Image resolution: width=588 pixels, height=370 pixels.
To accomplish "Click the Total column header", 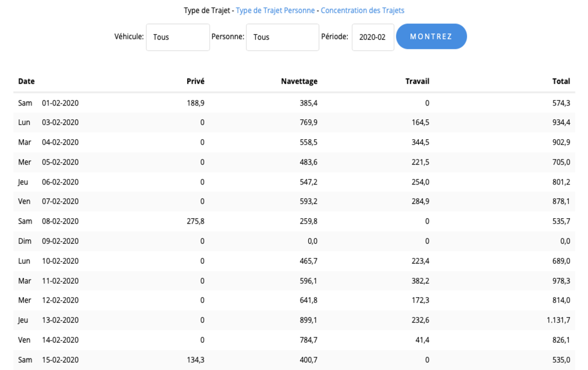I will (561, 81).
